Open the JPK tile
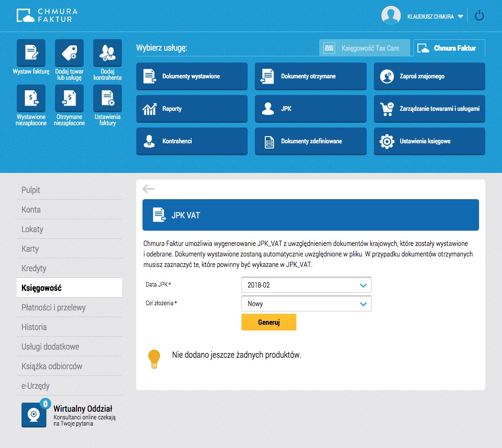 (x=311, y=109)
